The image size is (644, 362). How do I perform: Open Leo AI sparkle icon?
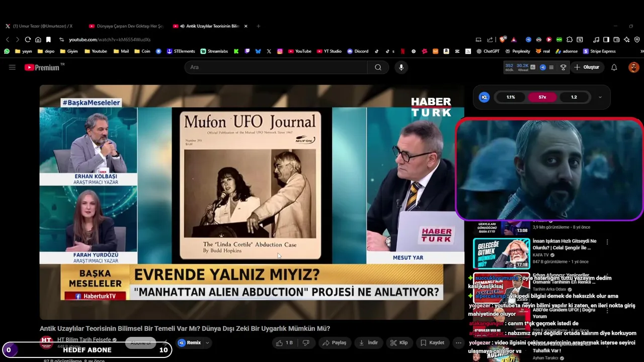tap(627, 39)
